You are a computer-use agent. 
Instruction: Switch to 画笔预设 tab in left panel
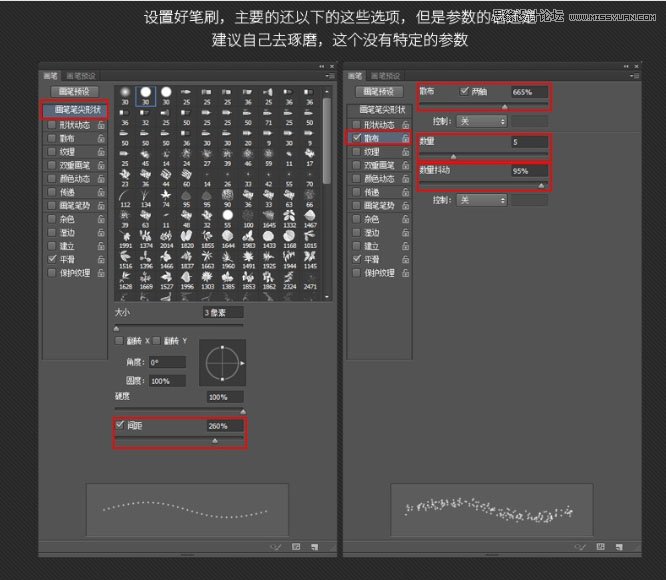pyautogui.click(x=81, y=76)
